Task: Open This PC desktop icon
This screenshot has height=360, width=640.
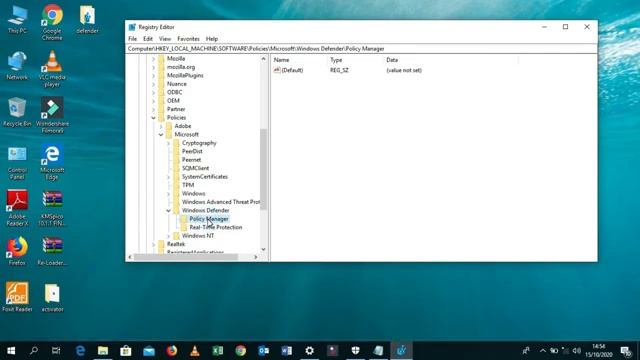Action: pyautogui.click(x=17, y=20)
